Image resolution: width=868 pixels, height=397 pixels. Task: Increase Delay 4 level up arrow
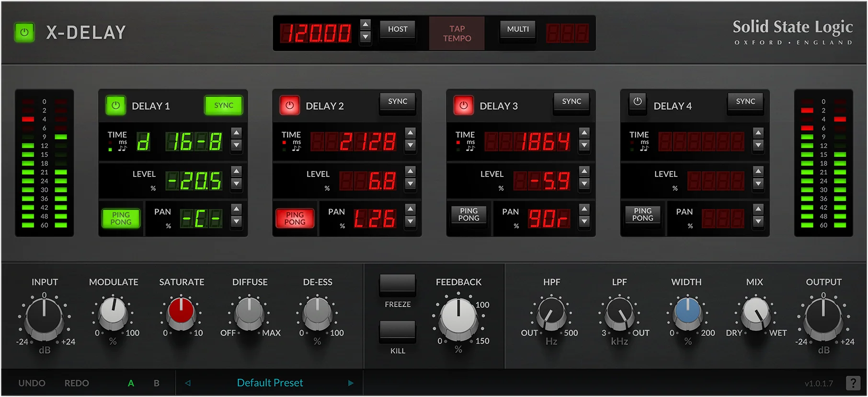click(x=758, y=171)
